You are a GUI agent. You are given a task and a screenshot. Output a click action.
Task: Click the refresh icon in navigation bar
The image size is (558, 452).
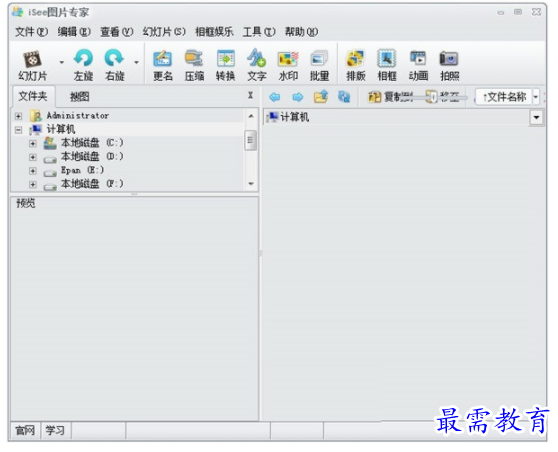(x=344, y=96)
